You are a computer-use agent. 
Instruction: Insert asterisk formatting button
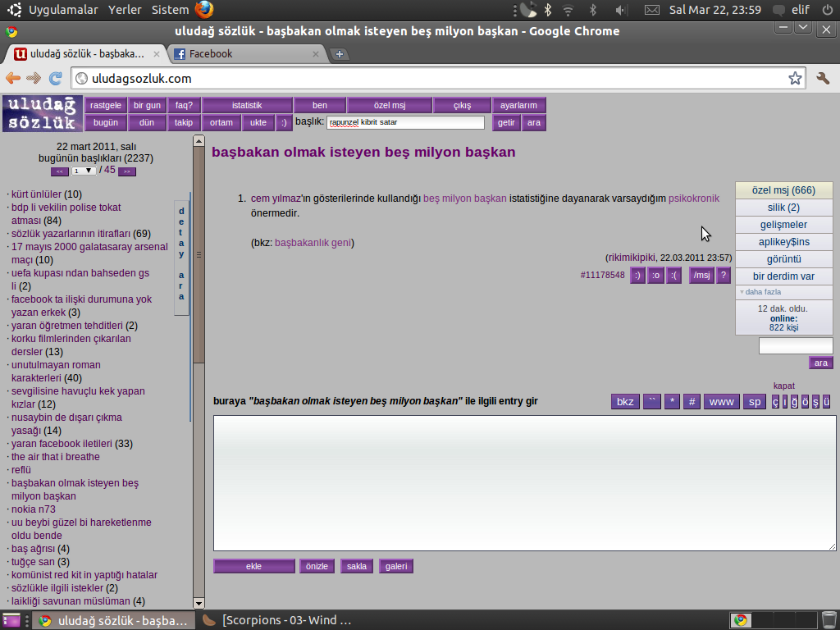point(672,402)
